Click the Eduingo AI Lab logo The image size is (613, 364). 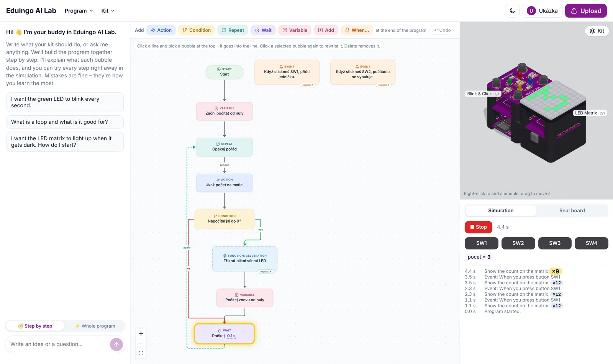coord(31,11)
